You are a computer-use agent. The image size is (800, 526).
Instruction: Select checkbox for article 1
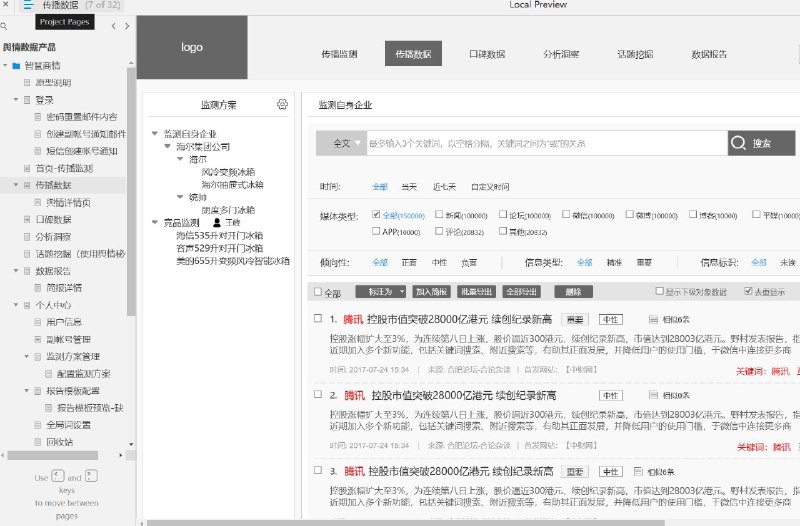[x=318, y=318]
